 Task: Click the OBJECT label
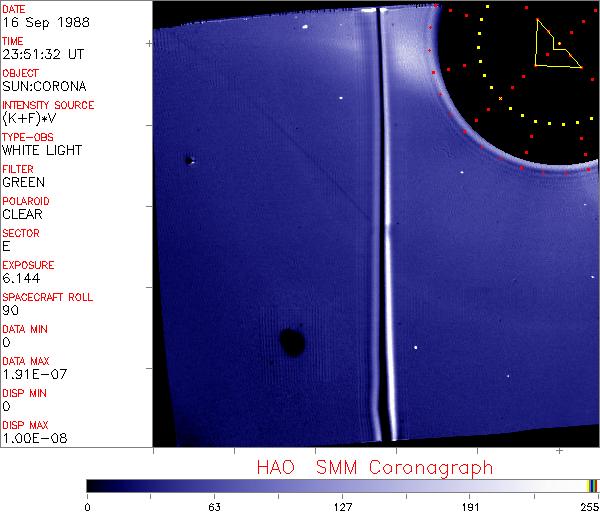pos(20,73)
